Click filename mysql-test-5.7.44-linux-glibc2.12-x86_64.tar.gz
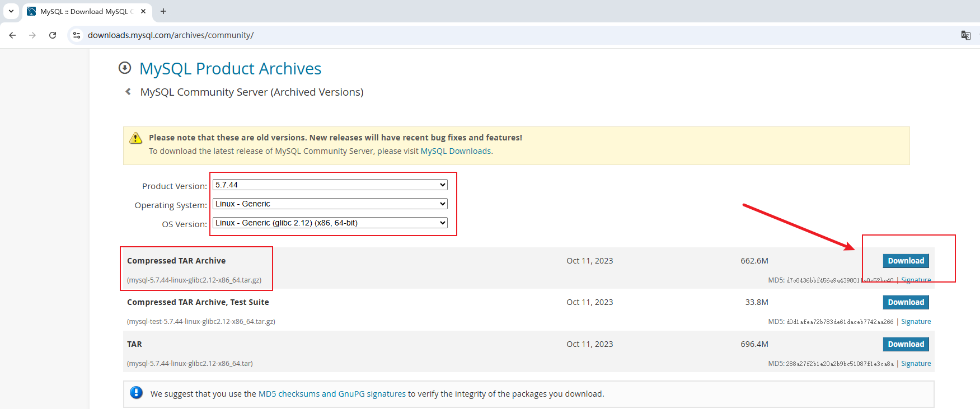Viewport: 980px width, 409px height. pyautogui.click(x=201, y=322)
